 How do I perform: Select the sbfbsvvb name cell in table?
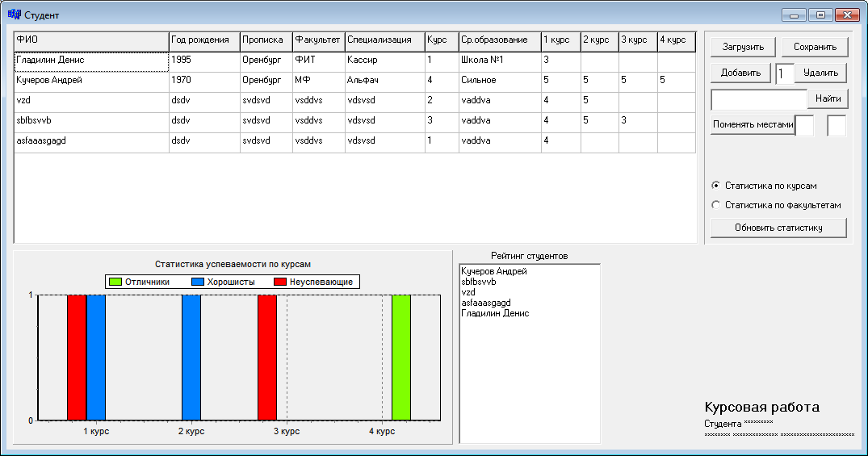[x=91, y=123]
